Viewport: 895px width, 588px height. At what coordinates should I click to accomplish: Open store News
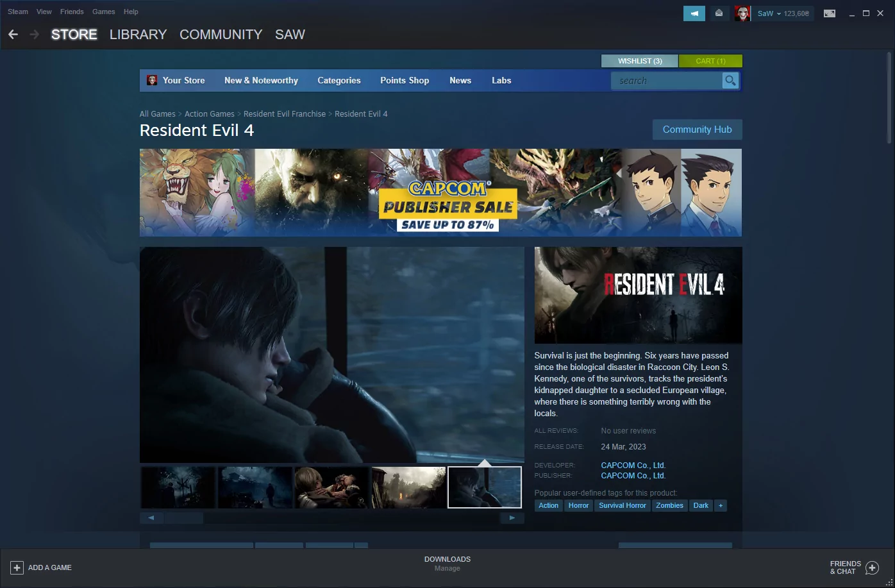[460, 80]
